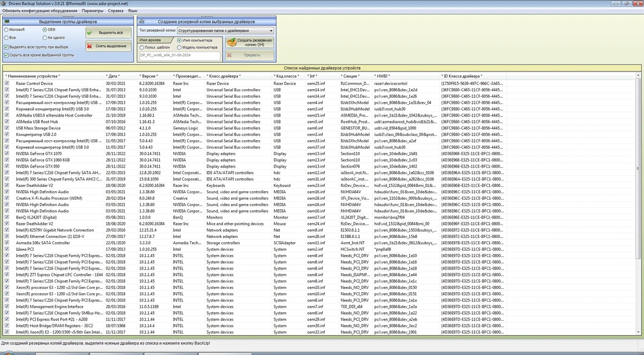This screenshot has height=355, width=644.
Task: Click the 'oem25.inf' Inf cell
Action: pos(316,83)
